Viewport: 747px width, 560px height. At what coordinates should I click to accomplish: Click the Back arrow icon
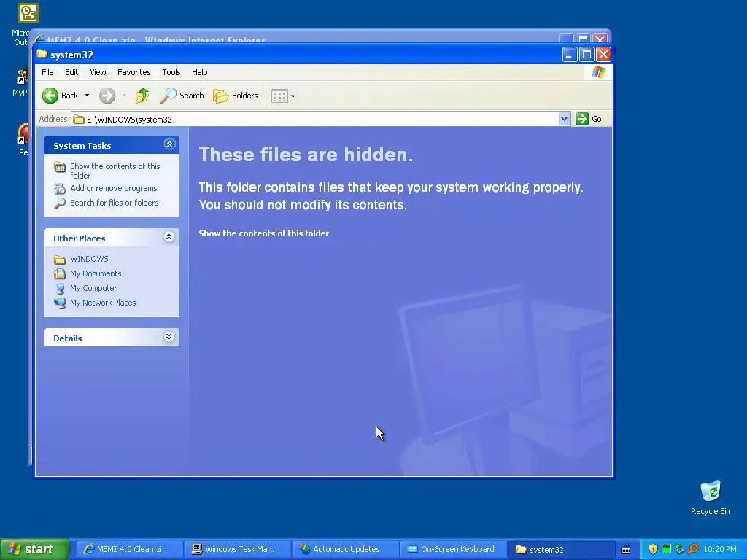click(50, 96)
